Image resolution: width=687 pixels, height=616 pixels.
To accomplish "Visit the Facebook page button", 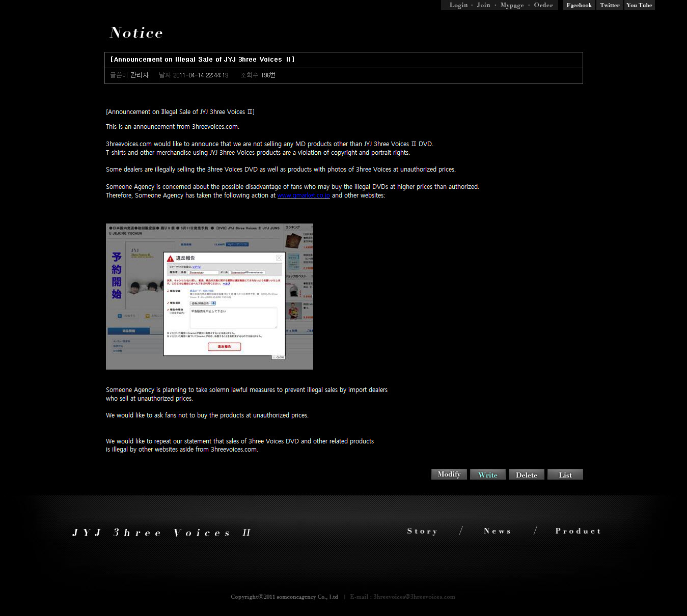I will [x=579, y=5].
